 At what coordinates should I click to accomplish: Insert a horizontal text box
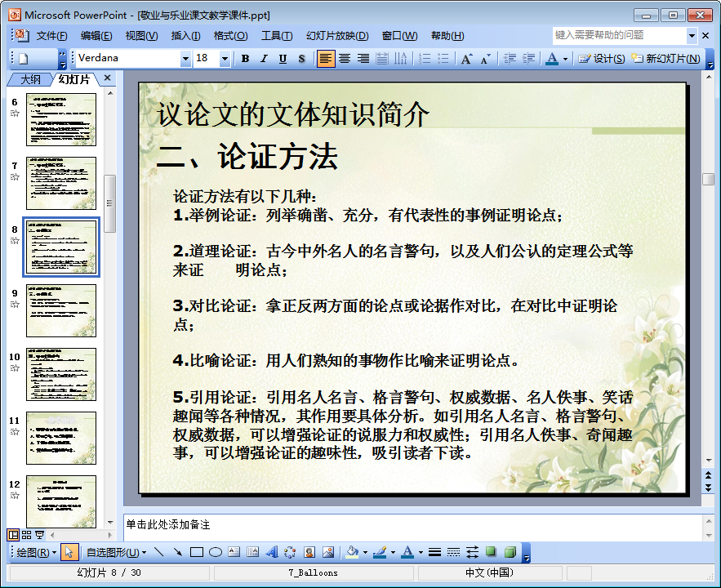click(234, 552)
